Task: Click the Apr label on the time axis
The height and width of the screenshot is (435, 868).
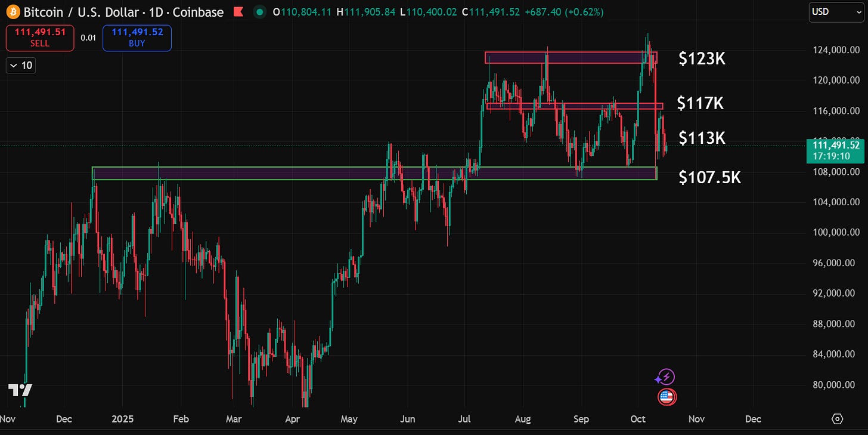Action: (292, 419)
